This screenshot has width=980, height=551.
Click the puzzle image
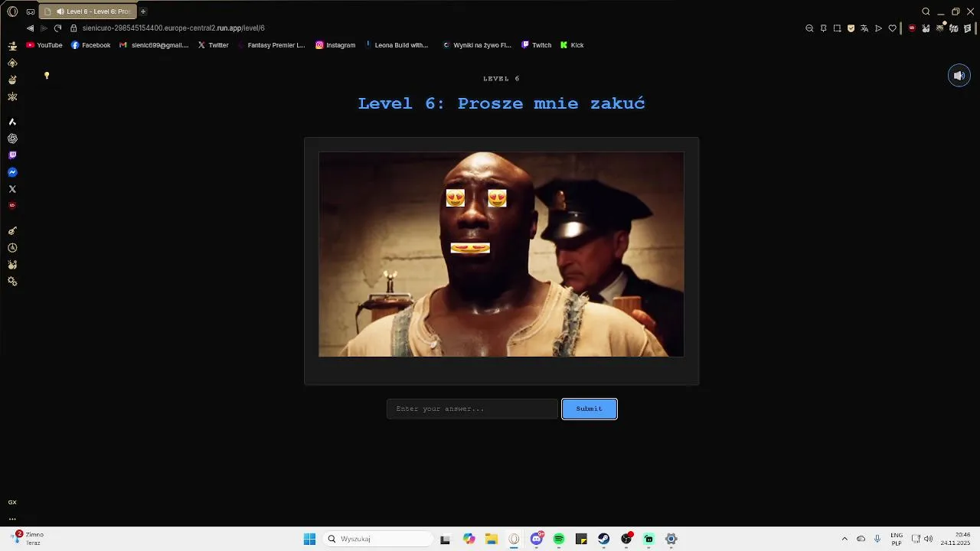click(x=501, y=254)
